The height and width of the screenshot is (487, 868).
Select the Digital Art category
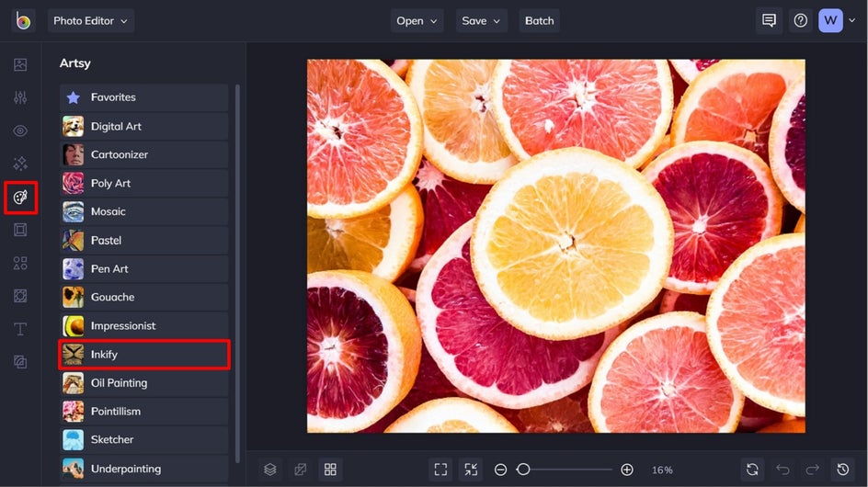[x=144, y=126]
